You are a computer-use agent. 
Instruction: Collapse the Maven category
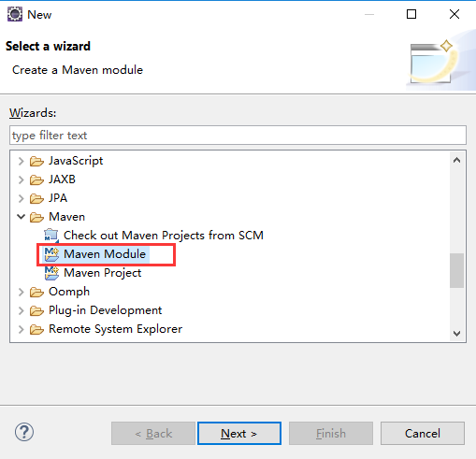point(21,217)
